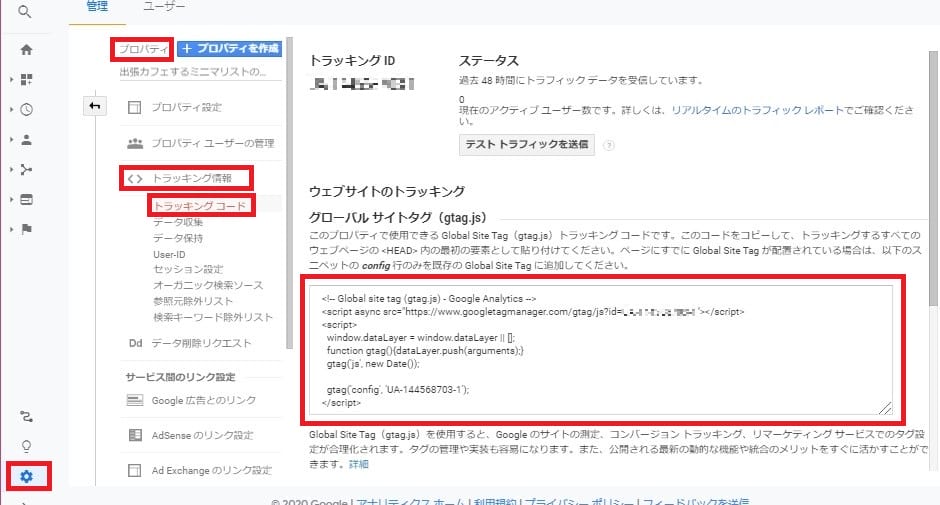Click textarea resize handle corner

pyautogui.click(x=885, y=408)
